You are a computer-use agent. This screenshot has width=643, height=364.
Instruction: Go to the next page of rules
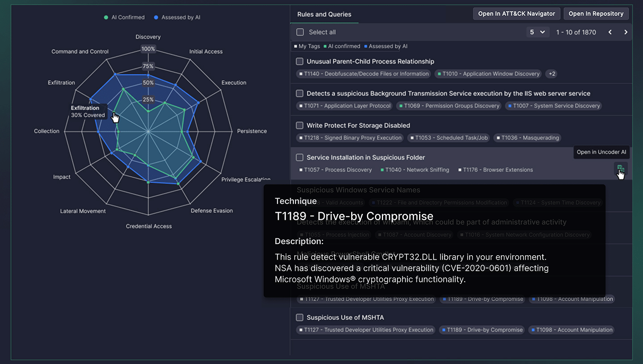(626, 32)
